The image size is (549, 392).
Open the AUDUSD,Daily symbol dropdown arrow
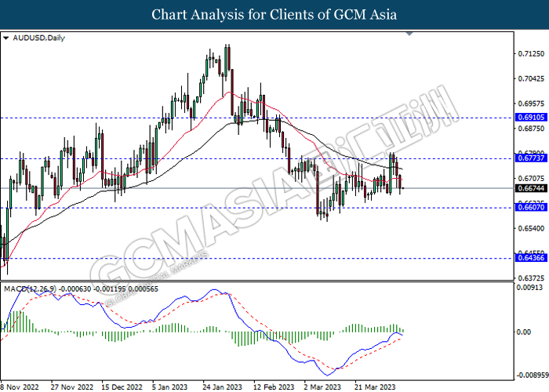5,38
